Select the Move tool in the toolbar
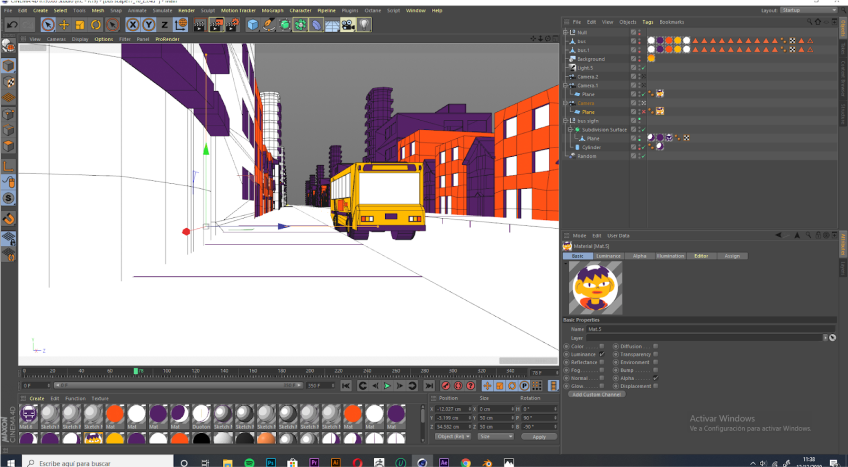 (64, 24)
